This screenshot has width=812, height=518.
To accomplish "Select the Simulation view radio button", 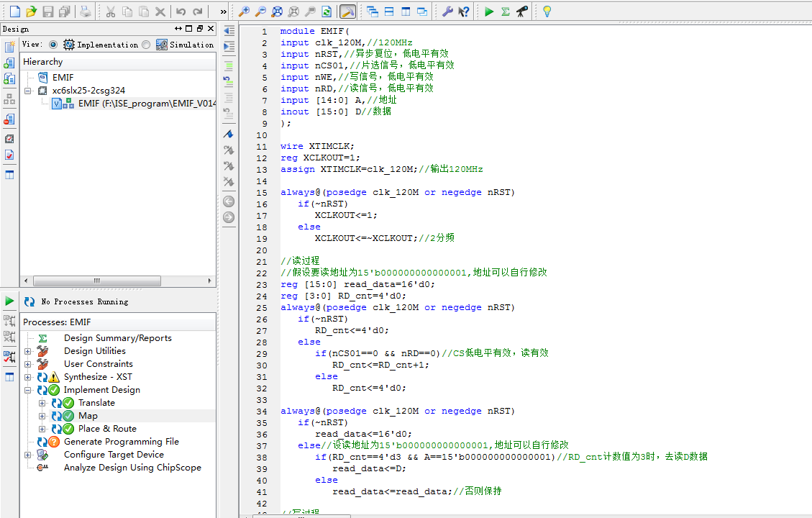I will pyautogui.click(x=147, y=45).
